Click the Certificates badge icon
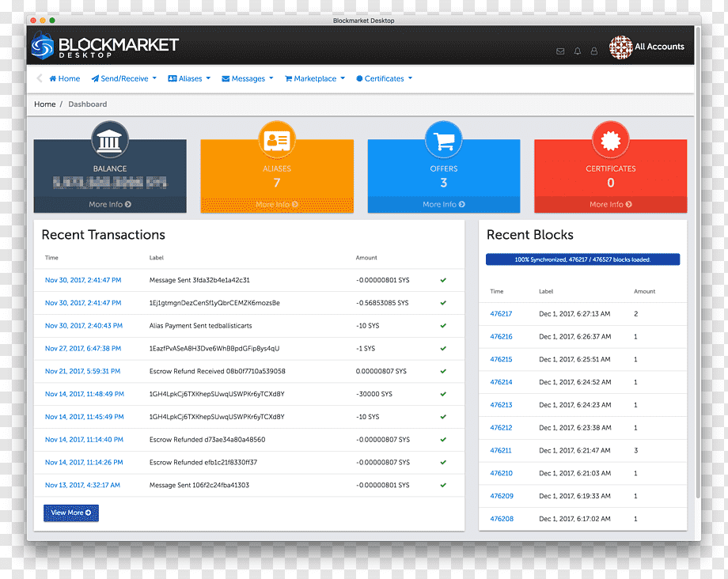The height and width of the screenshot is (579, 728). pos(611,140)
